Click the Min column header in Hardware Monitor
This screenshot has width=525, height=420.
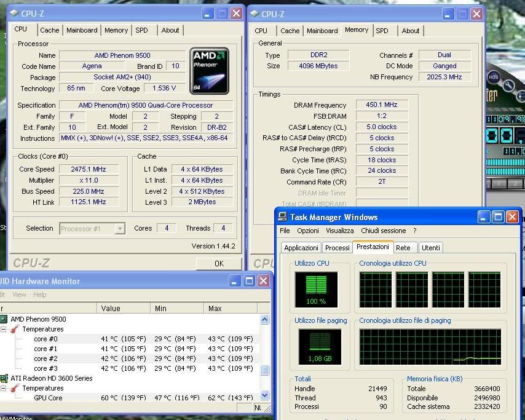click(x=177, y=308)
